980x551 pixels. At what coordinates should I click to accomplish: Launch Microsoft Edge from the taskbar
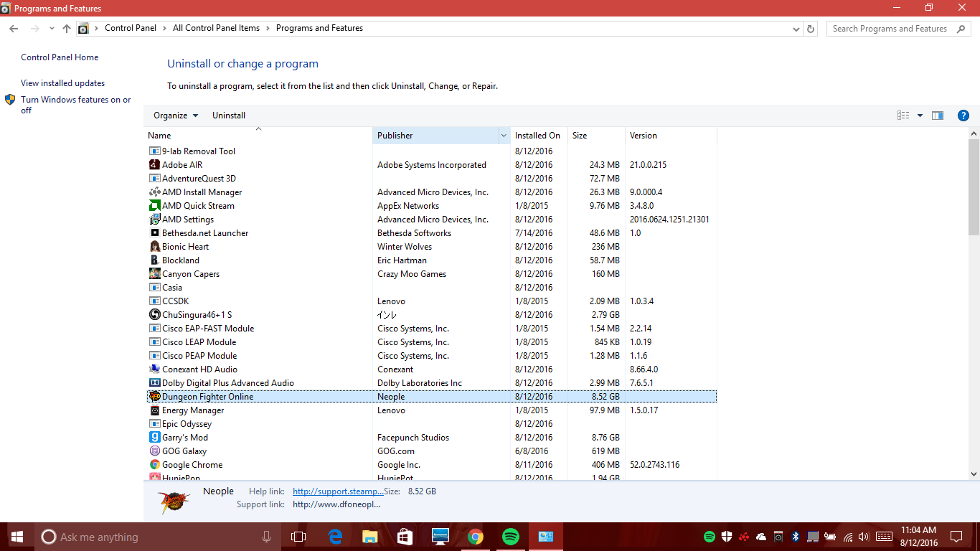[335, 537]
